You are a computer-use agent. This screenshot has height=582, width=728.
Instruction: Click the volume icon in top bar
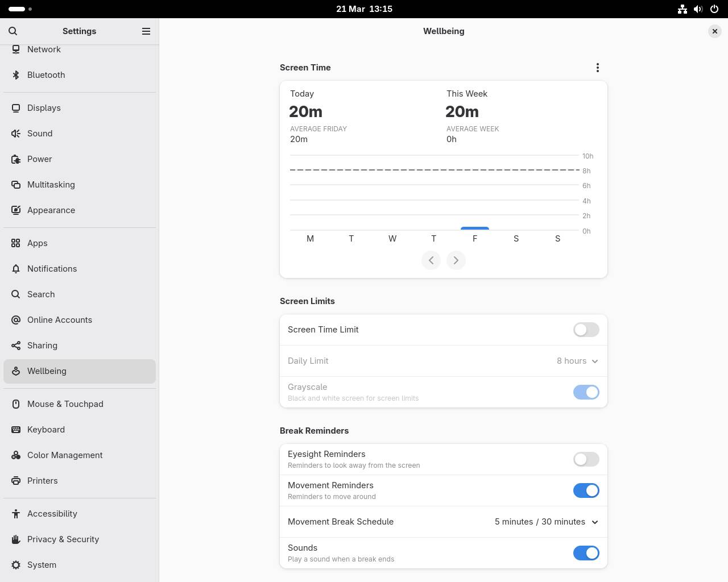[x=698, y=9]
